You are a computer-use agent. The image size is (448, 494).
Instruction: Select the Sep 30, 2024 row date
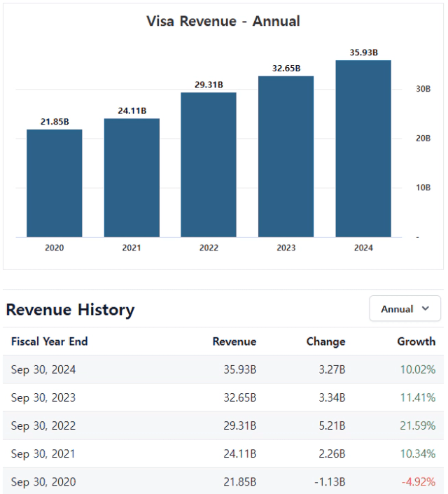pos(43,369)
